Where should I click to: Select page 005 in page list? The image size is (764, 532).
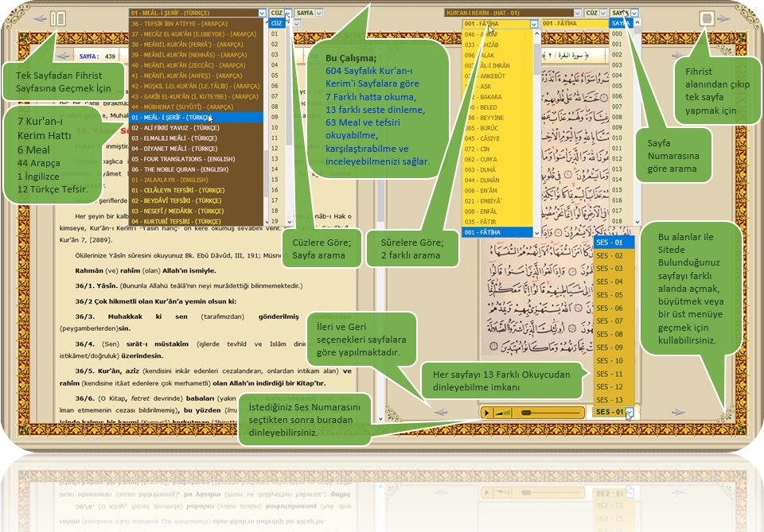pyautogui.click(x=621, y=86)
